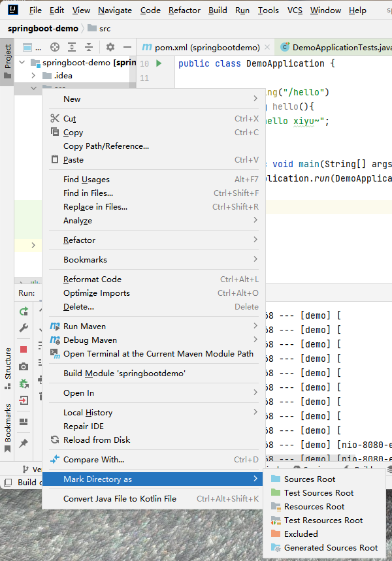Open the Analyze submenu
This screenshot has width=392, height=561.
[154, 220]
